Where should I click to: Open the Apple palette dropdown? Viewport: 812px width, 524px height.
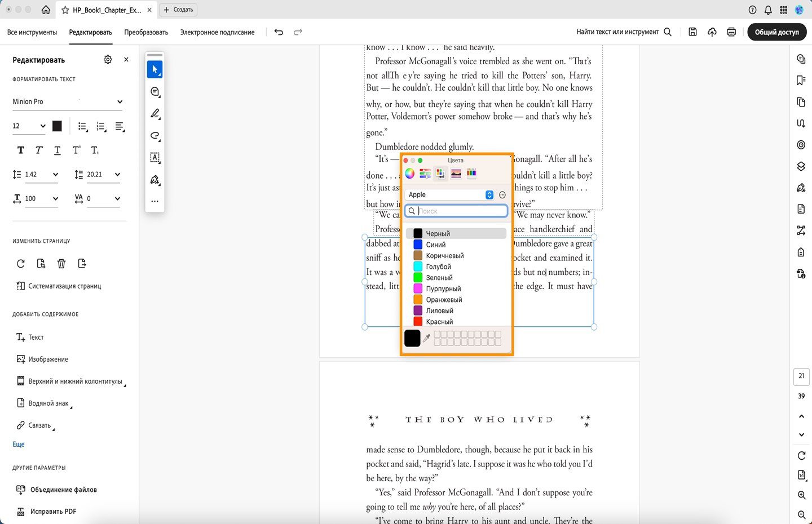point(449,195)
